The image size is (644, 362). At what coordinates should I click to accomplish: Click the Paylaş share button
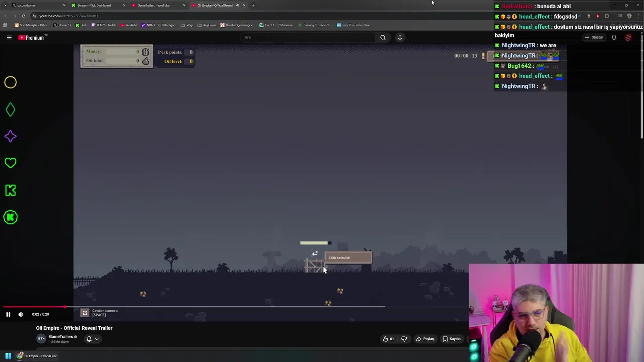pyautogui.click(x=424, y=339)
